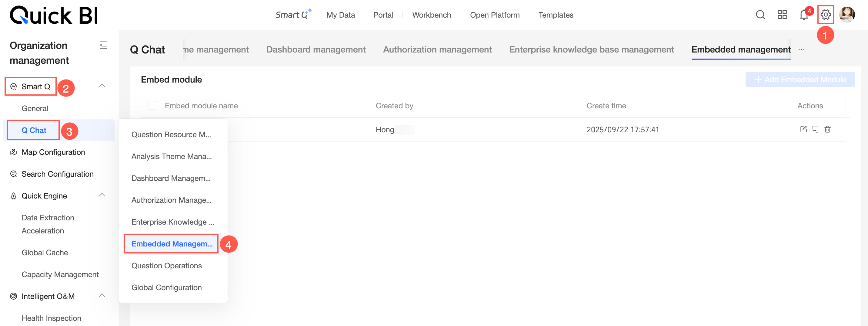Open the Open Platform page

(x=495, y=15)
